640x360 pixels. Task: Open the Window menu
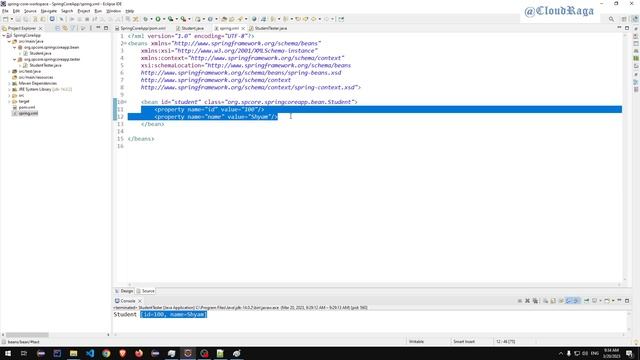pyautogui.click(x=113, y=11)
